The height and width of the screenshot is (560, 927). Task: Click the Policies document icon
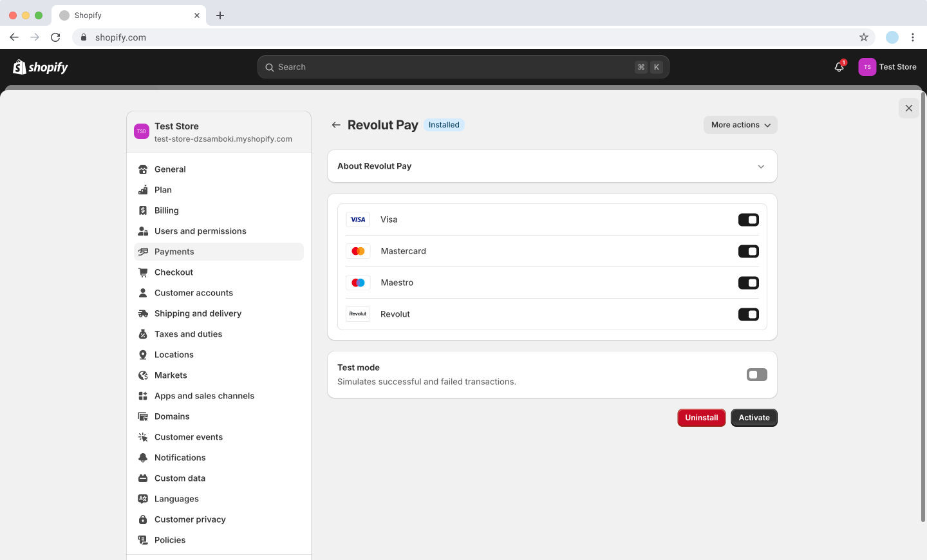pos(143,540)
